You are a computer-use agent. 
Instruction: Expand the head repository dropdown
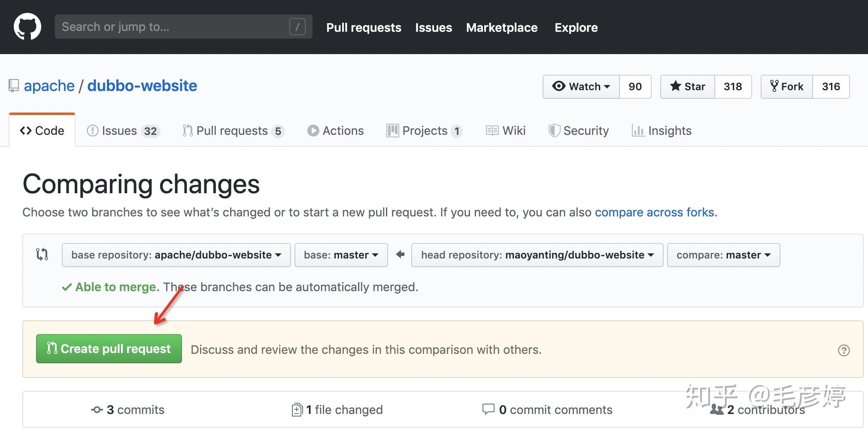(537, 255)
